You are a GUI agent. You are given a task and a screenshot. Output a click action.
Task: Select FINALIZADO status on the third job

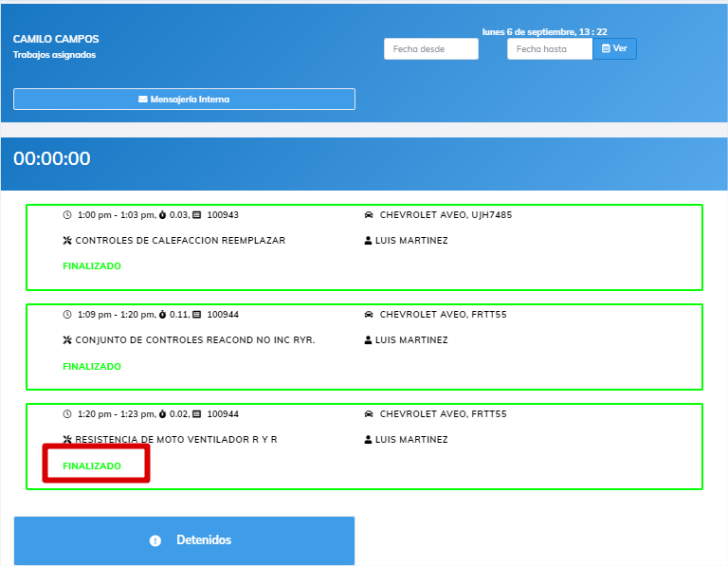(x=92, y=466)
